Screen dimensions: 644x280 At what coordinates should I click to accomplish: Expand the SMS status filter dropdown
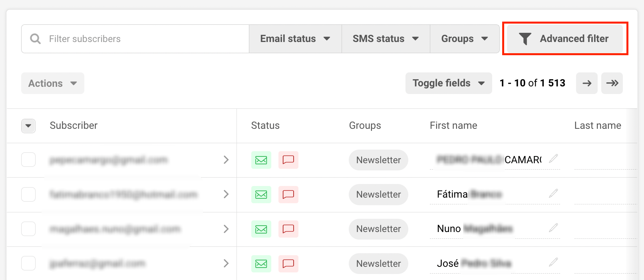click(386, 39)
